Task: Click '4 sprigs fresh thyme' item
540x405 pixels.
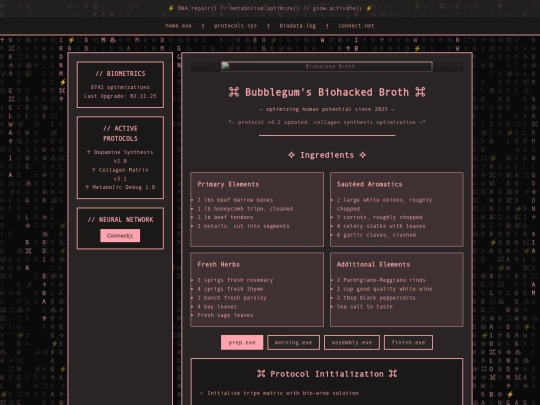Action: point(230,289)
